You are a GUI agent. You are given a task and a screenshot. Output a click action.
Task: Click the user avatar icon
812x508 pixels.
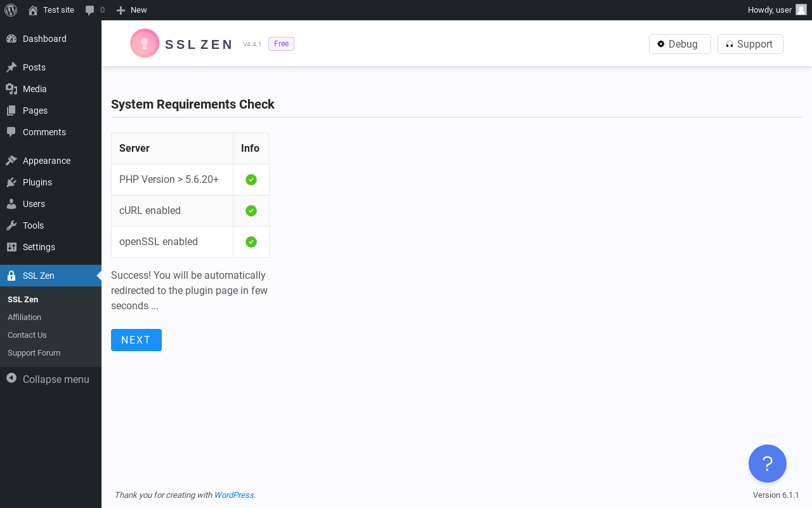[801, 10]
